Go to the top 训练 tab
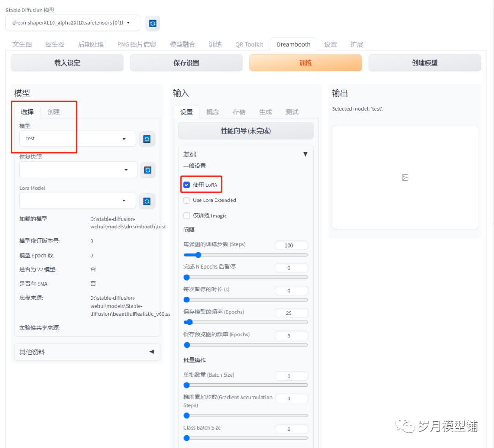This screenshot has height=448, width=494. coord(215,44)
